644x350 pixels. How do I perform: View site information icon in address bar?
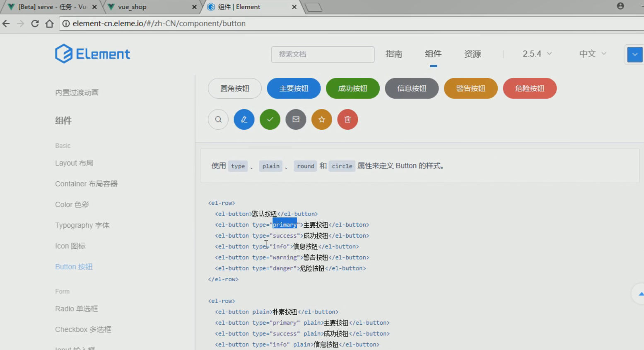click(66, 24)
